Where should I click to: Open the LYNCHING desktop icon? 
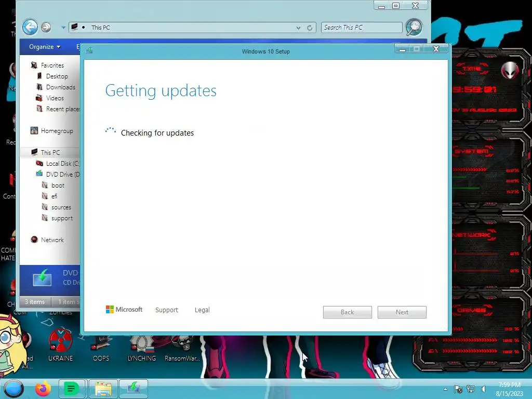pos(141,348)
